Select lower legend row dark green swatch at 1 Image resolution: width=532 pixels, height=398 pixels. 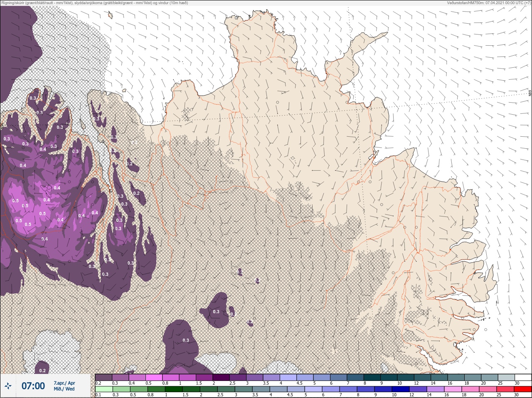(x=174, y=389)
